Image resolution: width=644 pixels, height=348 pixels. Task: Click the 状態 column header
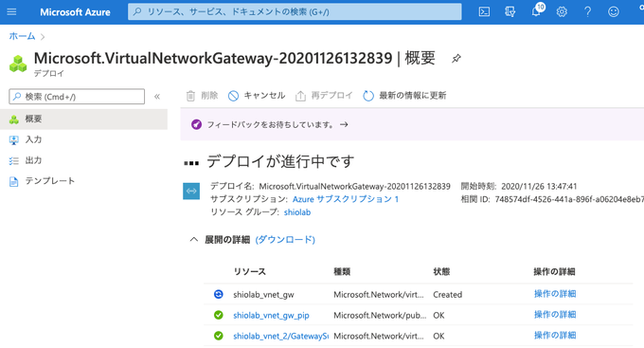[441, 271]
